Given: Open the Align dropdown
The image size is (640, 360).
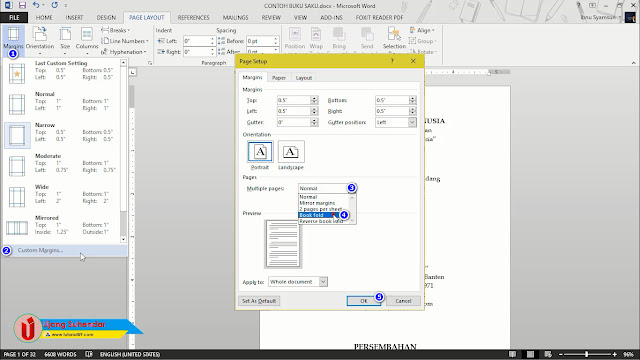Looking at the screenshot, I should (x=422, y=30).
